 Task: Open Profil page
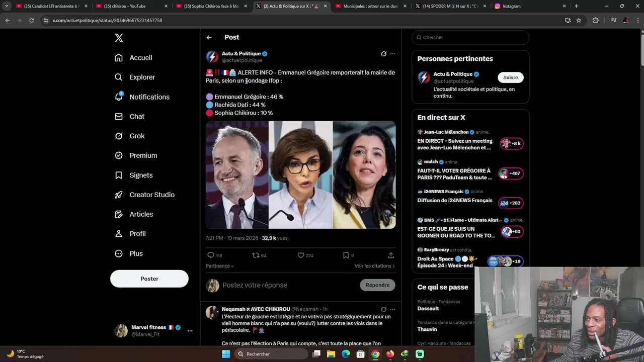click(130, 234)
